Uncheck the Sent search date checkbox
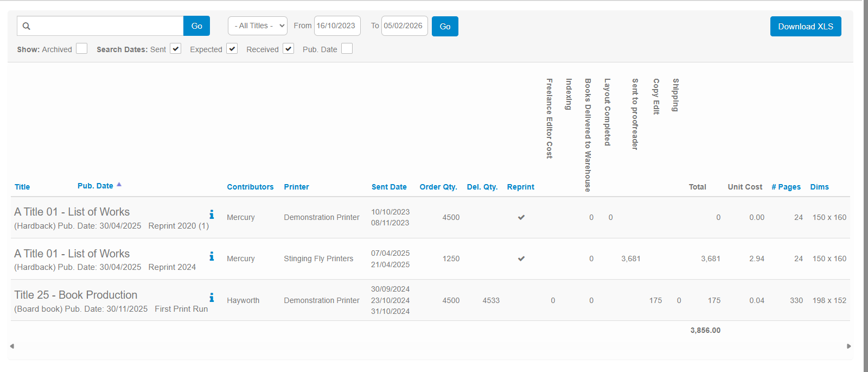The width and height of the screenshot is (868, 372). (175, 49)
